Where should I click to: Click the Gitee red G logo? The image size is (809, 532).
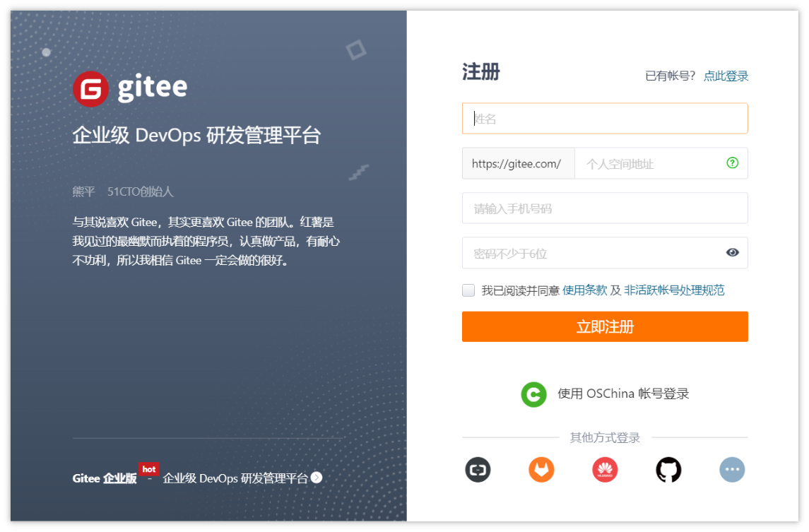click(x=91, y=89)
